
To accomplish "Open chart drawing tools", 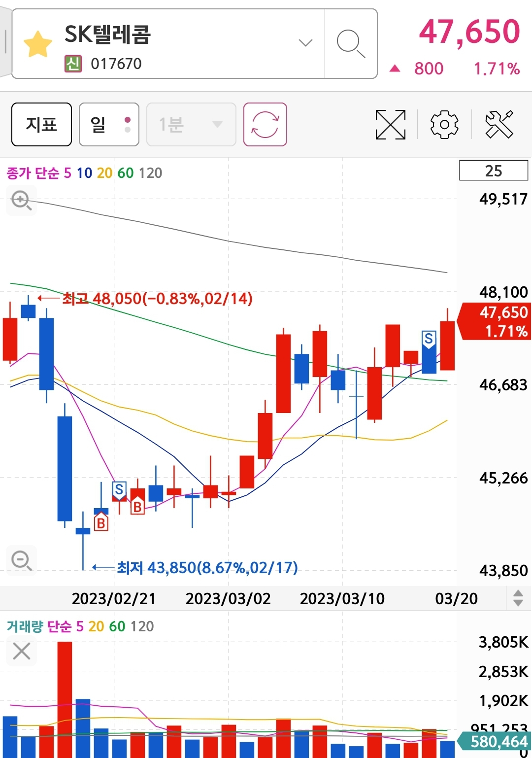I will [499, 124].
